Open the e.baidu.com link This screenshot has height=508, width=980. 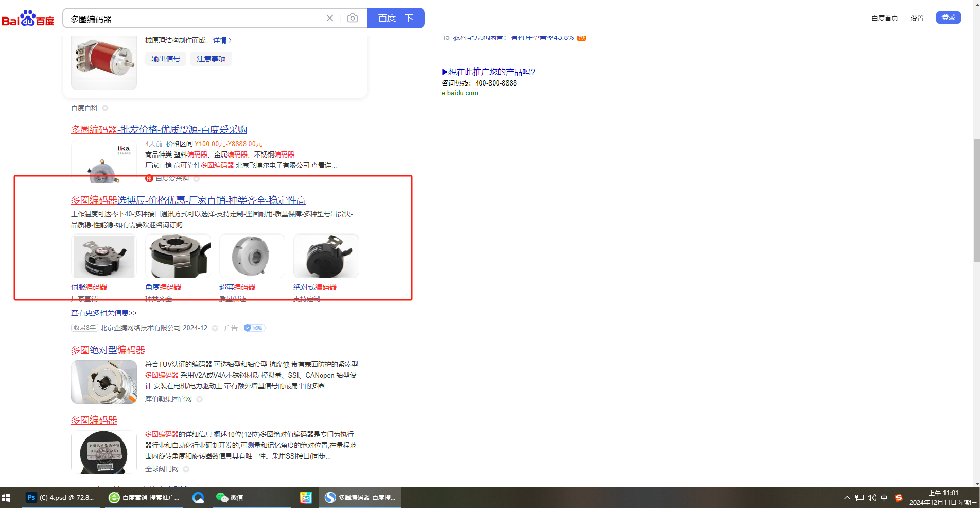click(460, 93)
